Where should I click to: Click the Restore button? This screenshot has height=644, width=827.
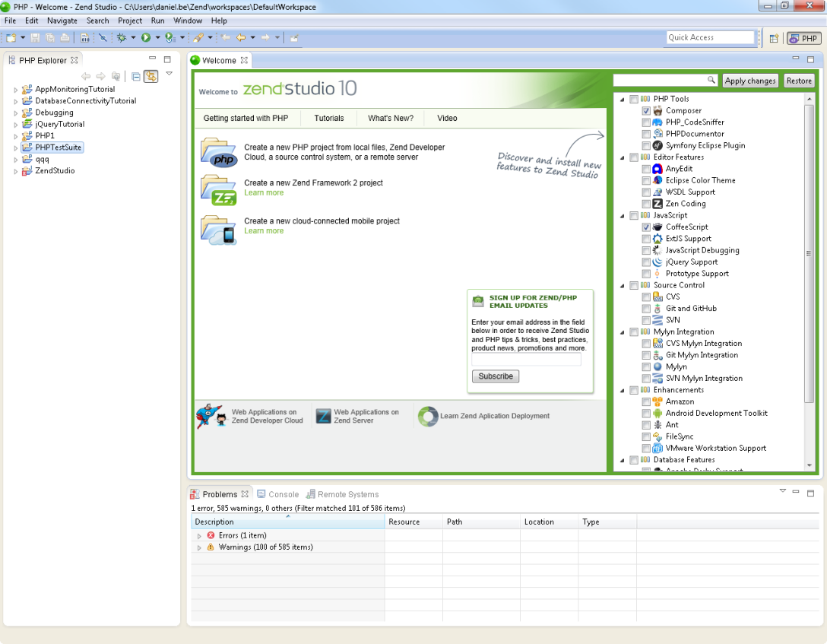799,81
